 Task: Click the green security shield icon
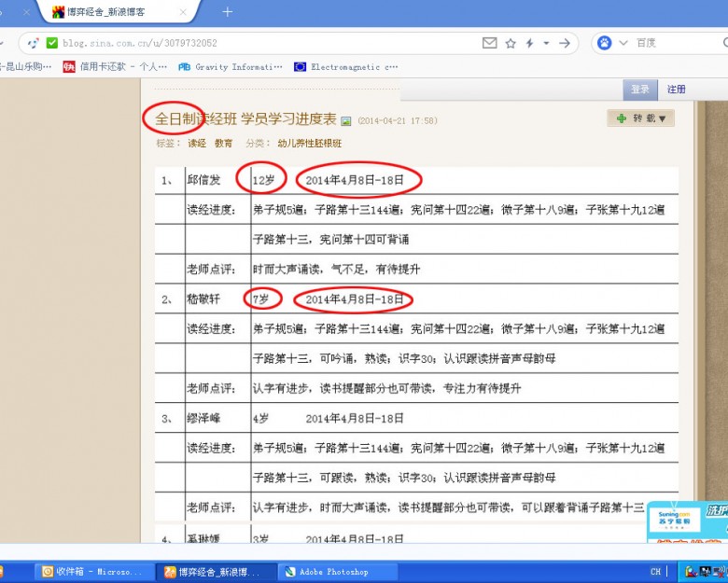51,43
